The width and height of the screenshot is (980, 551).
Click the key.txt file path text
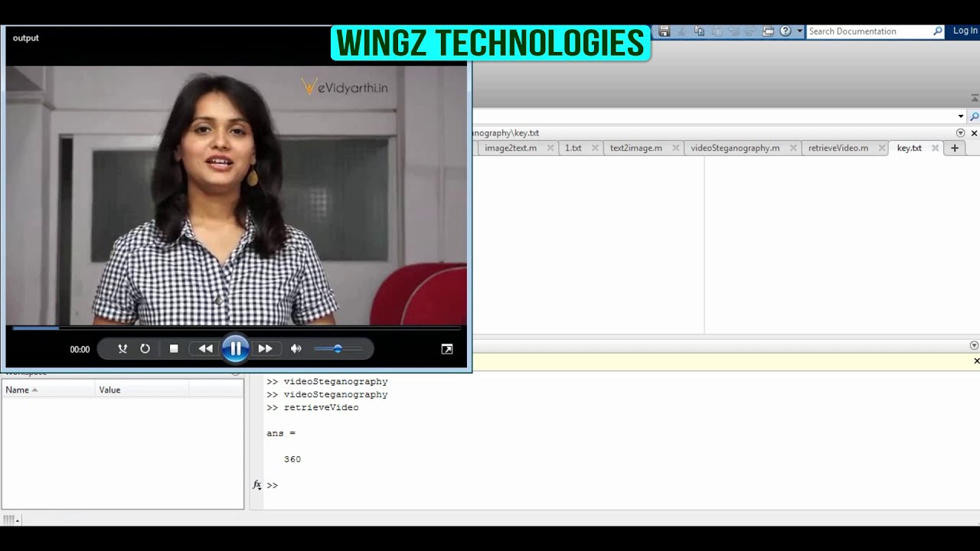(506, 133)
